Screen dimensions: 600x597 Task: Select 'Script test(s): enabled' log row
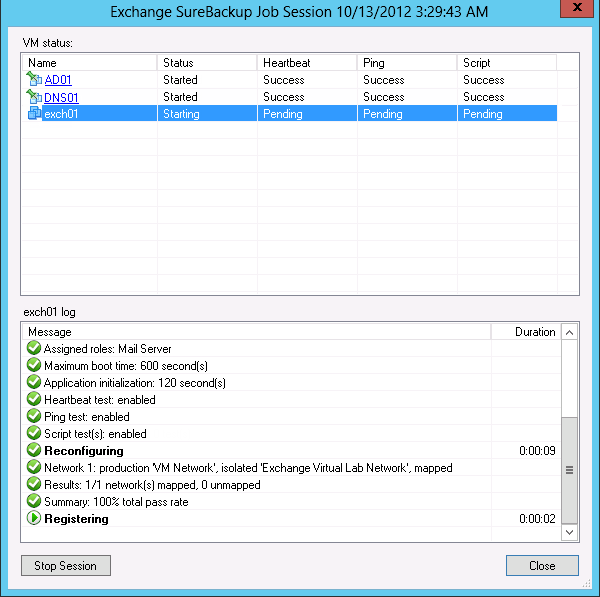292,434
